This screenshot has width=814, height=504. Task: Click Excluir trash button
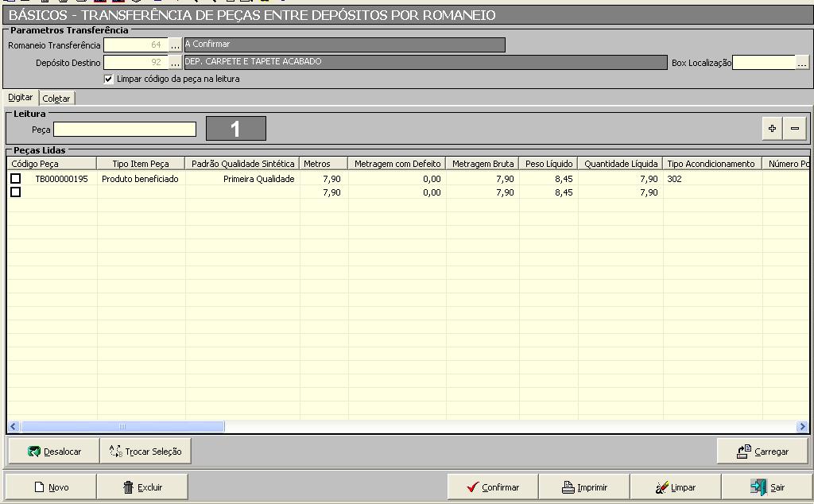pos(142,487)
